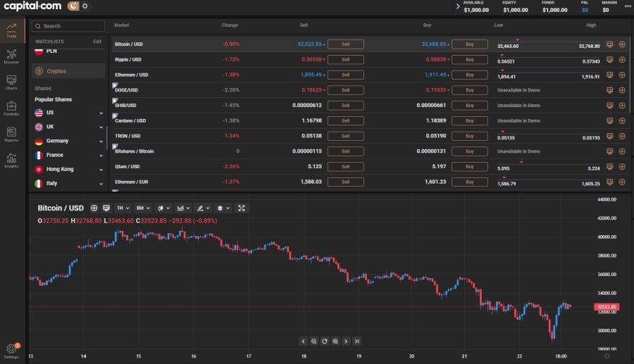Open the Insights panel in sidebar

click(11, 160)
